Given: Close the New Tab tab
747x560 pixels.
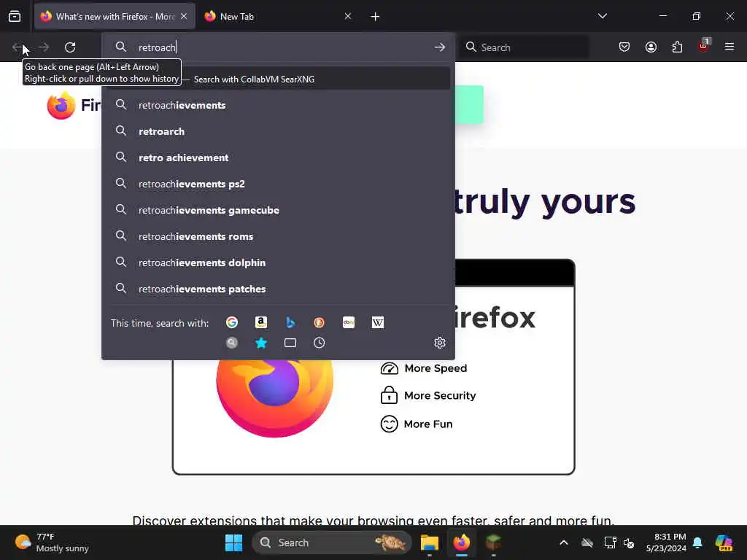Looking at the screenshot, I should 348,16.
